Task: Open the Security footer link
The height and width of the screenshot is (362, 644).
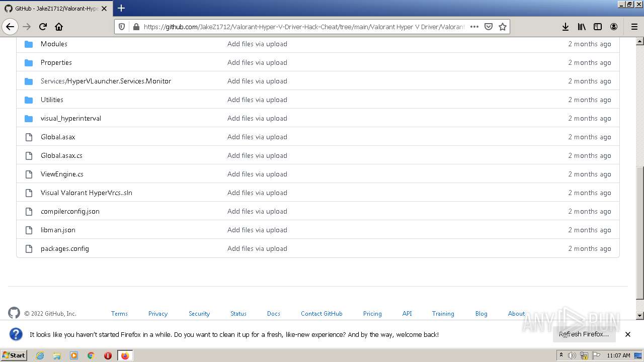Action: (x=199, y=313)
